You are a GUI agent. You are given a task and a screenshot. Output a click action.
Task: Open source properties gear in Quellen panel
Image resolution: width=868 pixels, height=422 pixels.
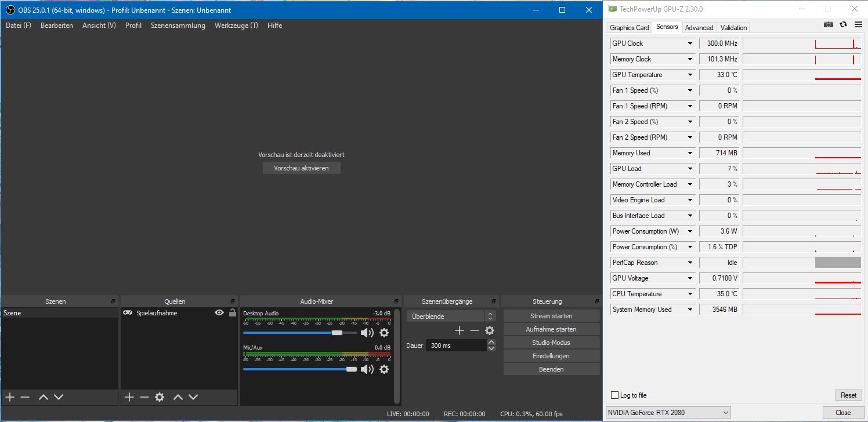pyautogui.click(x=160, y=397)
